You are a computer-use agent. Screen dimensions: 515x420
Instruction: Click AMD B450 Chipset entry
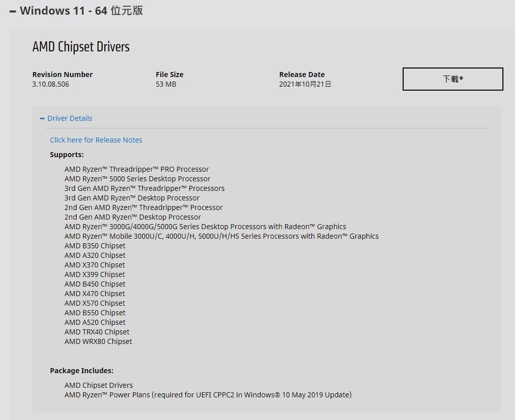(x=95, y=284)
